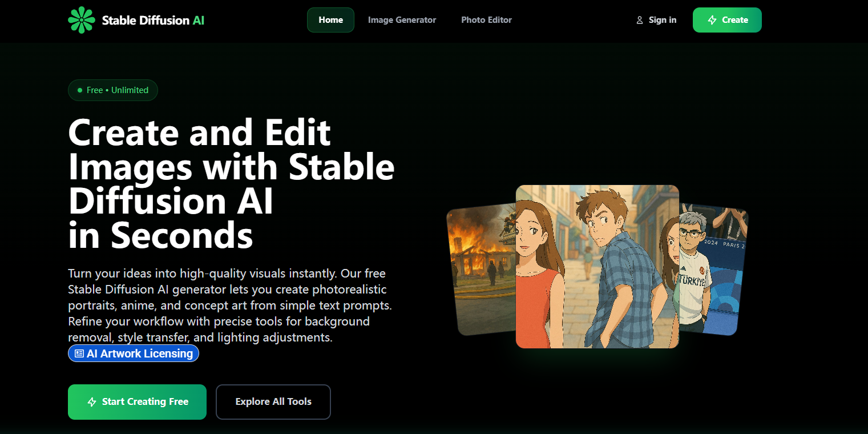
Task: Open the Home nav tab
Action: [x=330, y=20]
